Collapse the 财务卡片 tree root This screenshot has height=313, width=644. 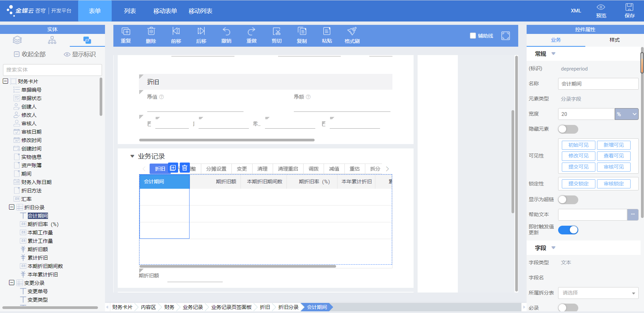5,81
